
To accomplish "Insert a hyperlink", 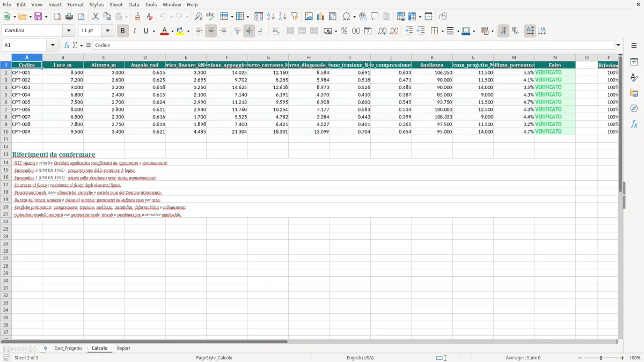I will point(363,17).
